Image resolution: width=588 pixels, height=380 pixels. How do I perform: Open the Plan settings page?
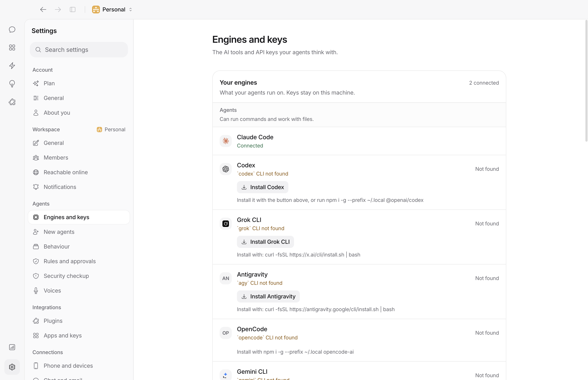point(79,83)
